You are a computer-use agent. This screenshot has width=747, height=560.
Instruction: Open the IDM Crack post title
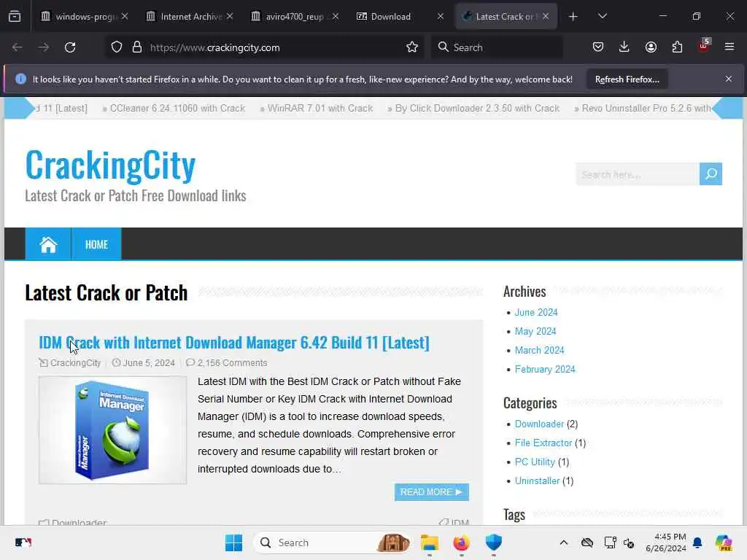pyautogui.click(x=234, y=343)
